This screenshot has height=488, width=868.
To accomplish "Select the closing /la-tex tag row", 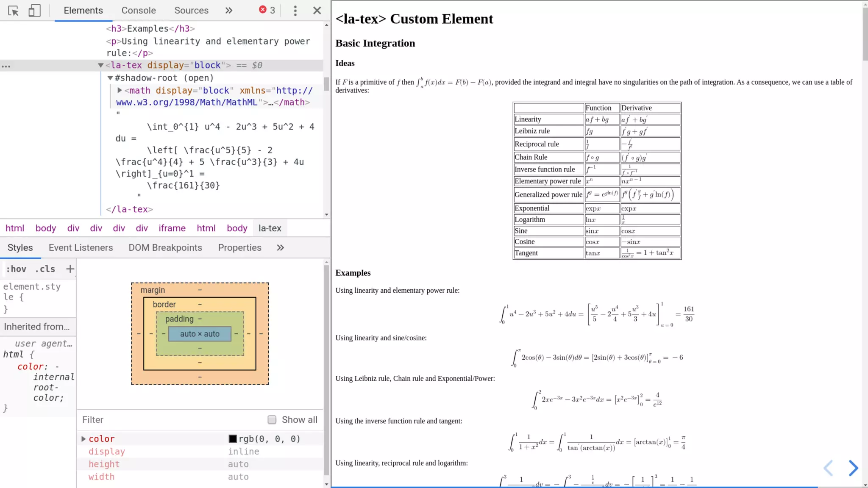I will (129, 209).
